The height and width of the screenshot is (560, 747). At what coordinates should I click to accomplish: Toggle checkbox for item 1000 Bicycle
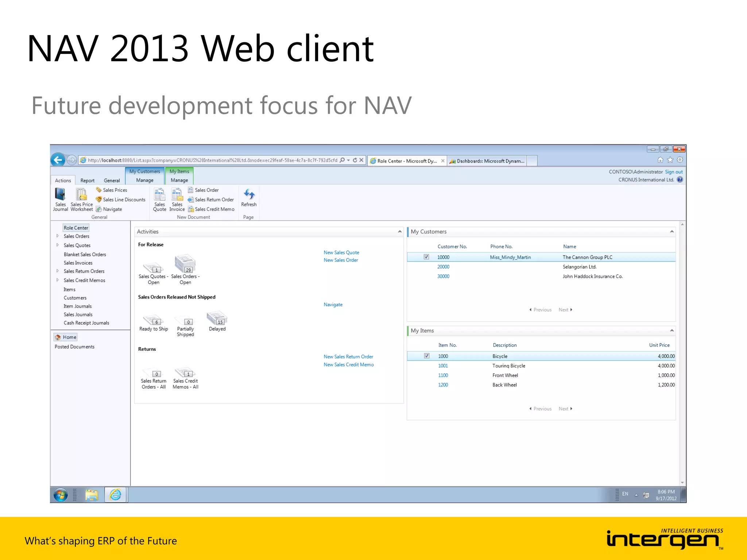tap(426, 356)
